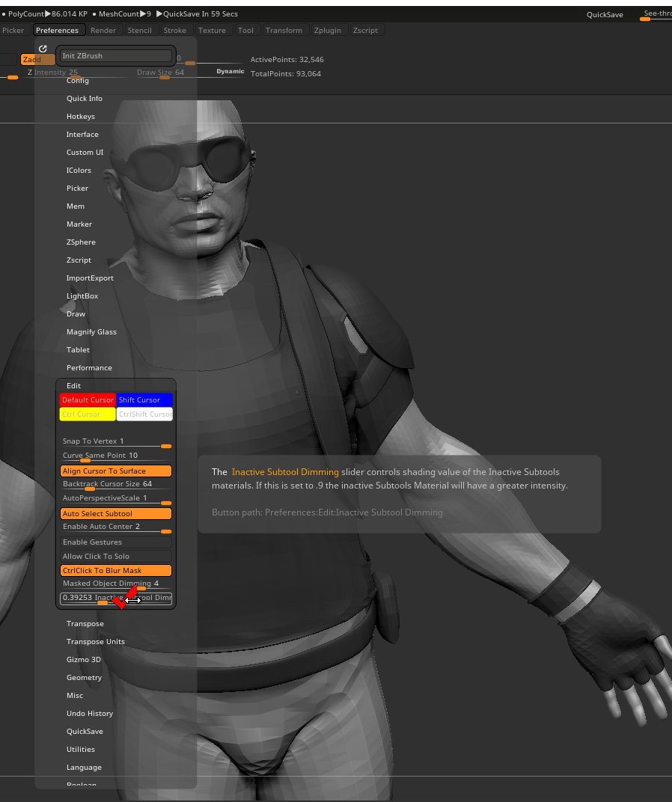The image size is (672, 802).
Task: Disable Auto Select Subtool
Action: point(116,514)
